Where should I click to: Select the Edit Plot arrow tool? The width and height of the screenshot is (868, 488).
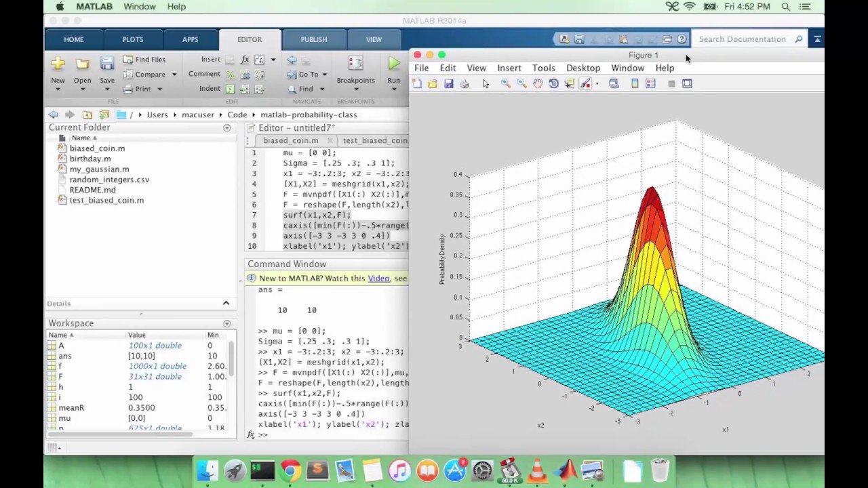pos(486,83)
